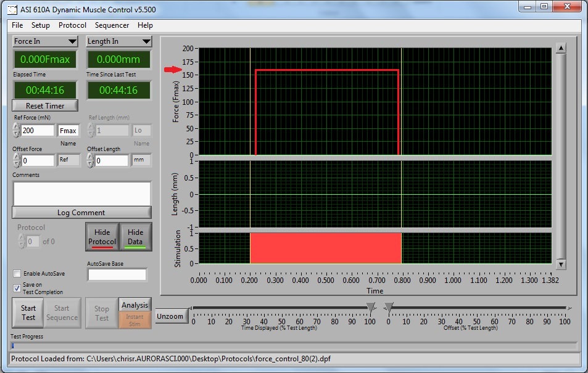The width and height of the screenshot is (588, 373).
Task: Toggle the Hide Data button
Action: [135, 237]
